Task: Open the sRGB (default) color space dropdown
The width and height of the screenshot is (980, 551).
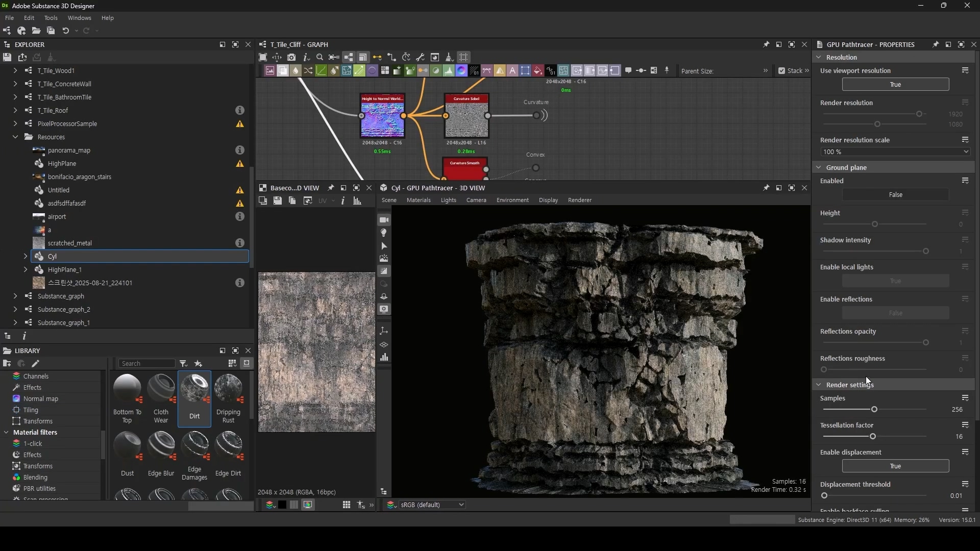Action: point(432,505)
